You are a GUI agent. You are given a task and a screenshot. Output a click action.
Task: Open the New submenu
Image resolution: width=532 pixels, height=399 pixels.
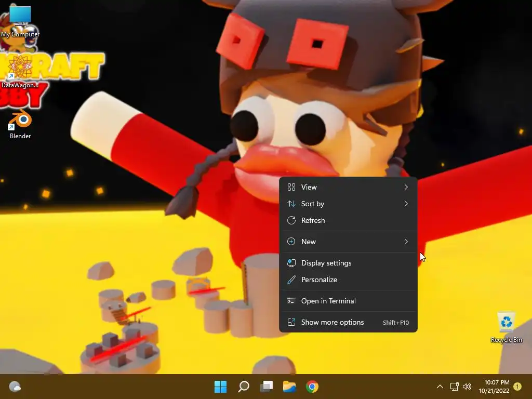pos(348,242)
